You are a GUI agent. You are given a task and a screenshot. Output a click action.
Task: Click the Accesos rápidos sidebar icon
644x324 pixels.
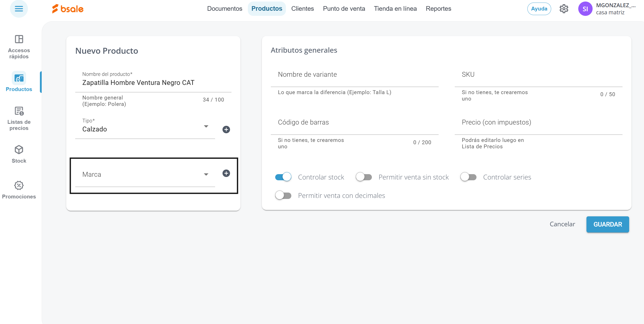pos(19,39)
